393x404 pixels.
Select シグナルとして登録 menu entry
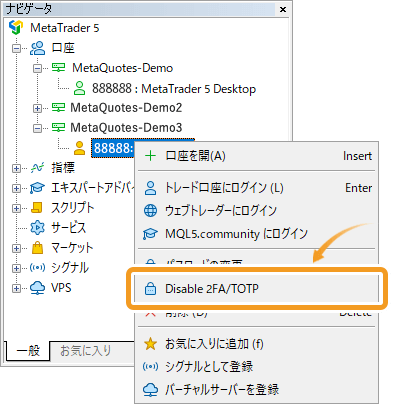257,367
